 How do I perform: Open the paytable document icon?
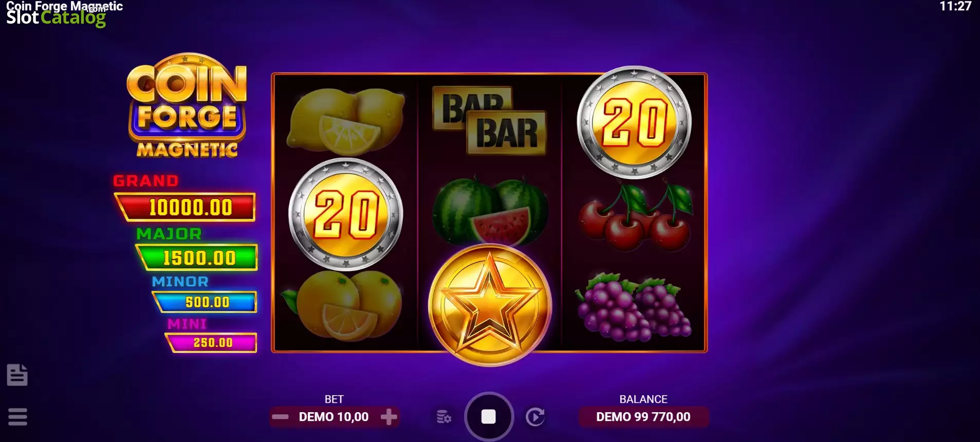pos(17,375)
